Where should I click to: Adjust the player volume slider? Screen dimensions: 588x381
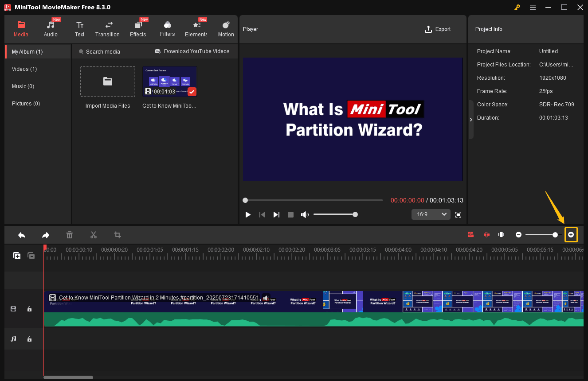pos(335,214)
